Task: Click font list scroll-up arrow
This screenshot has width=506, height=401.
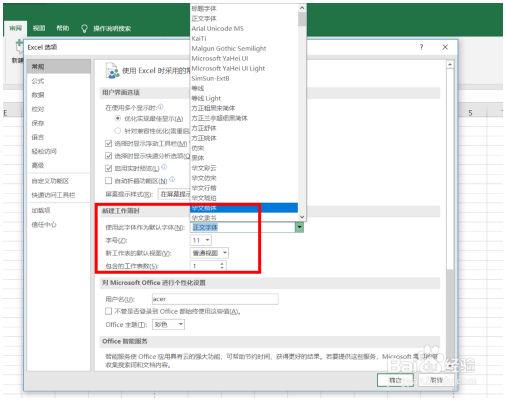Action: tap(302, 8)
